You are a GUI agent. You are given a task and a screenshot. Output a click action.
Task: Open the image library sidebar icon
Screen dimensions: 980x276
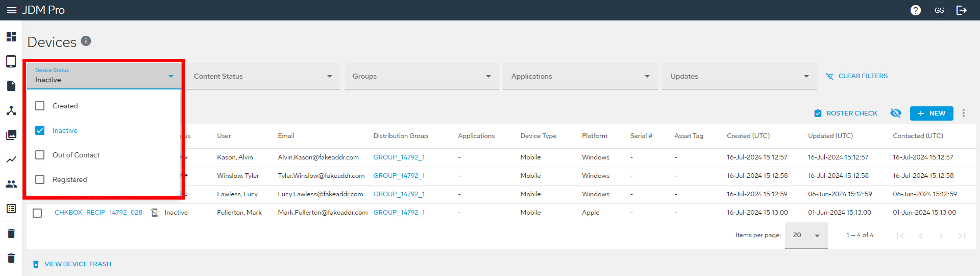[11, 135]
